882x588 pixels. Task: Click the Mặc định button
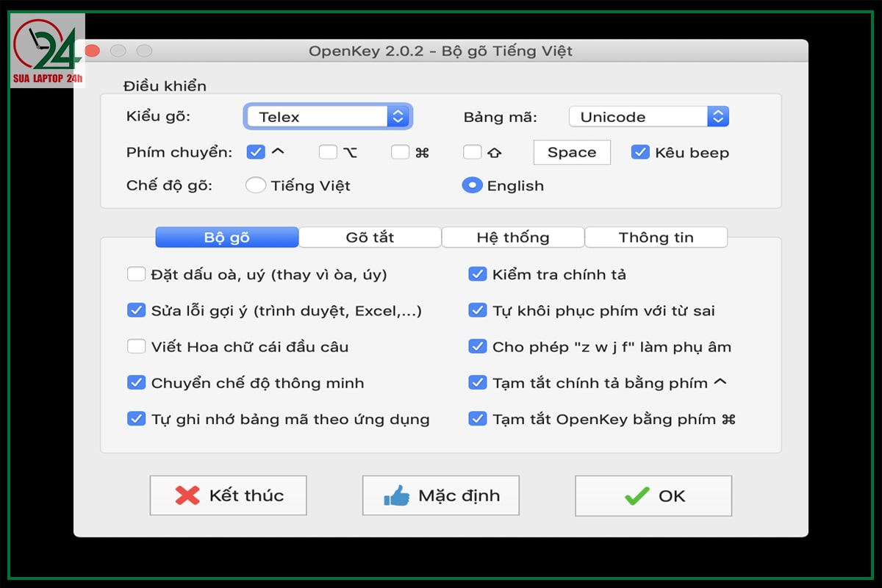(441, 495)
